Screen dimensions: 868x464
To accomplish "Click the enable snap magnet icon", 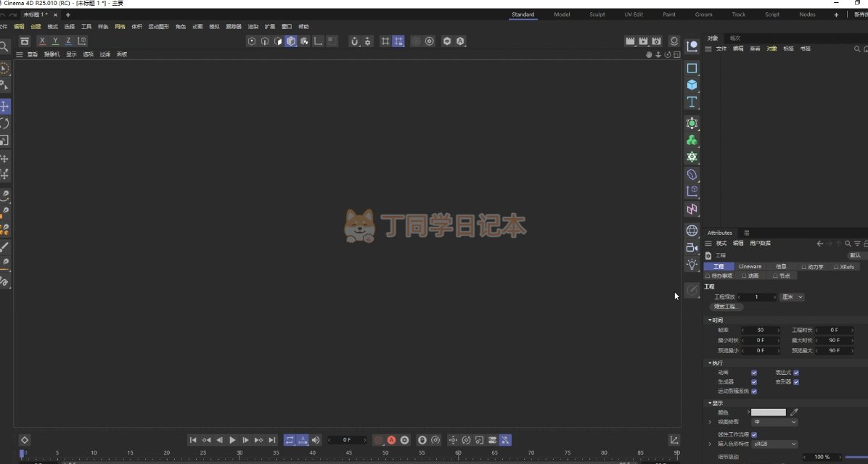I will tap(354, 41).
